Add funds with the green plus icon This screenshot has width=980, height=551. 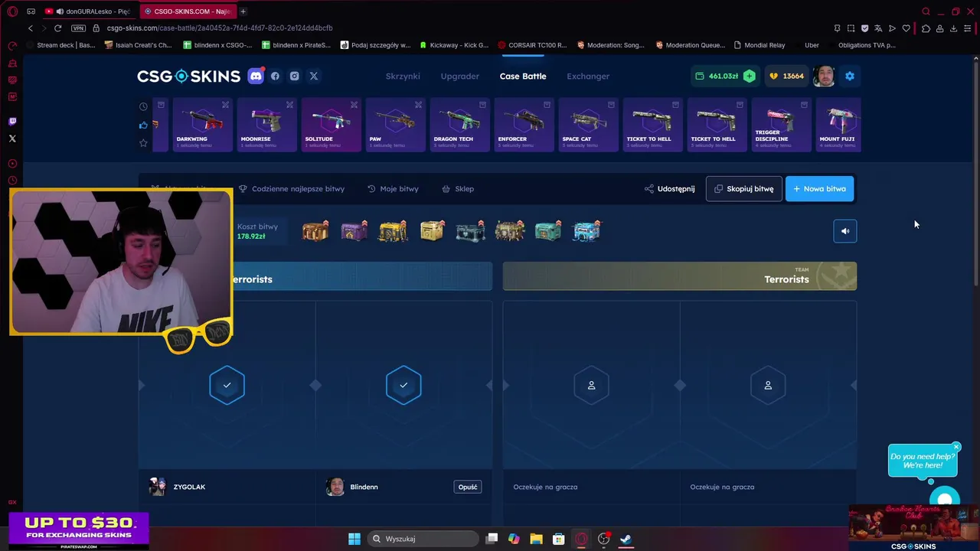749,76
